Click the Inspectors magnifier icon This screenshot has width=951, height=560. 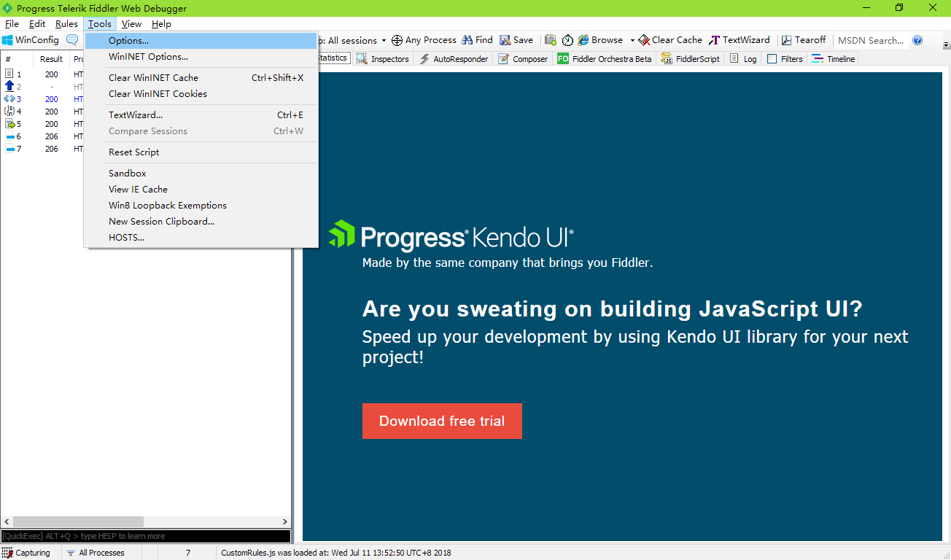click(x=362, y=59)
